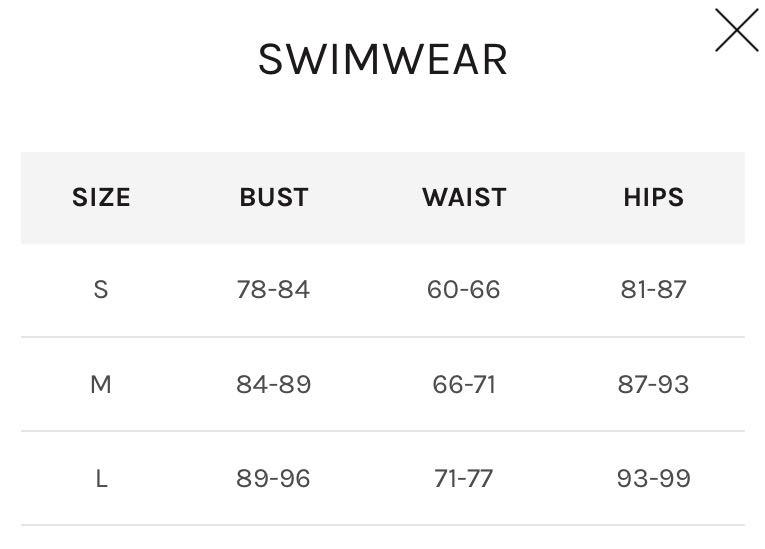Screen dimensions: 765x549
Task: Select the 60-66 waist value
Action: pyautogui.click(x=464, y=290)
